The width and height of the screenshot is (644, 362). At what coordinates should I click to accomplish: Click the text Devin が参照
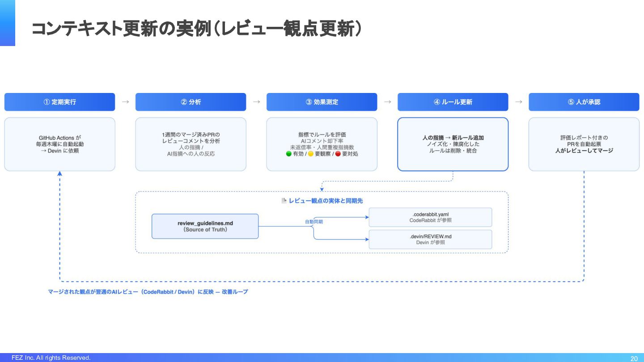430,242
